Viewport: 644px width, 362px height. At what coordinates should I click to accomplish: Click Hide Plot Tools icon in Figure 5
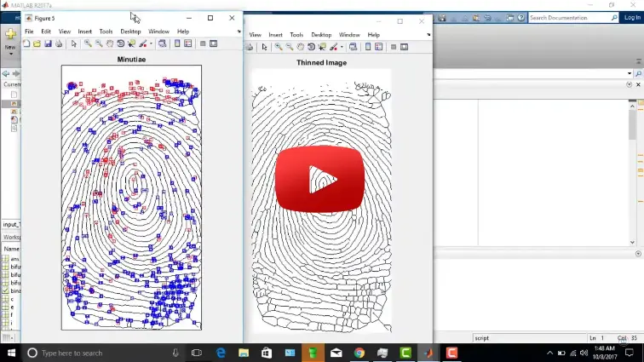click(203, 43)
